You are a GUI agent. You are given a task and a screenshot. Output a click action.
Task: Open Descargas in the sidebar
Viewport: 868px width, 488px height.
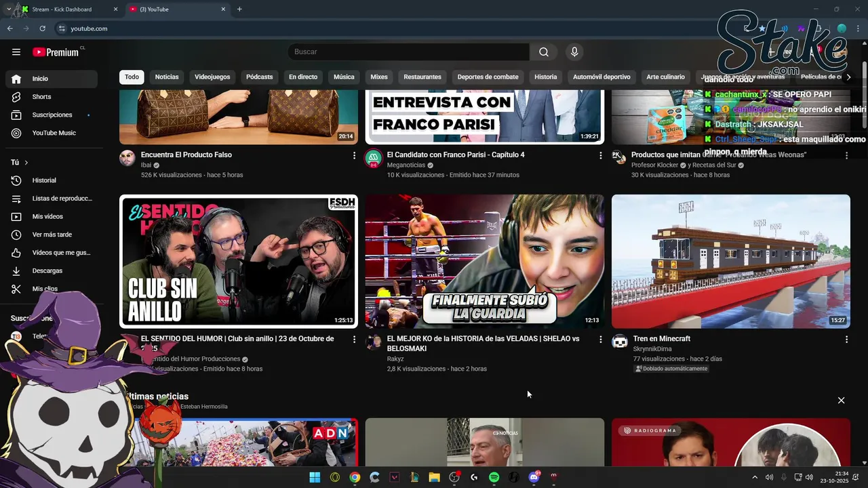coord(52,271)
